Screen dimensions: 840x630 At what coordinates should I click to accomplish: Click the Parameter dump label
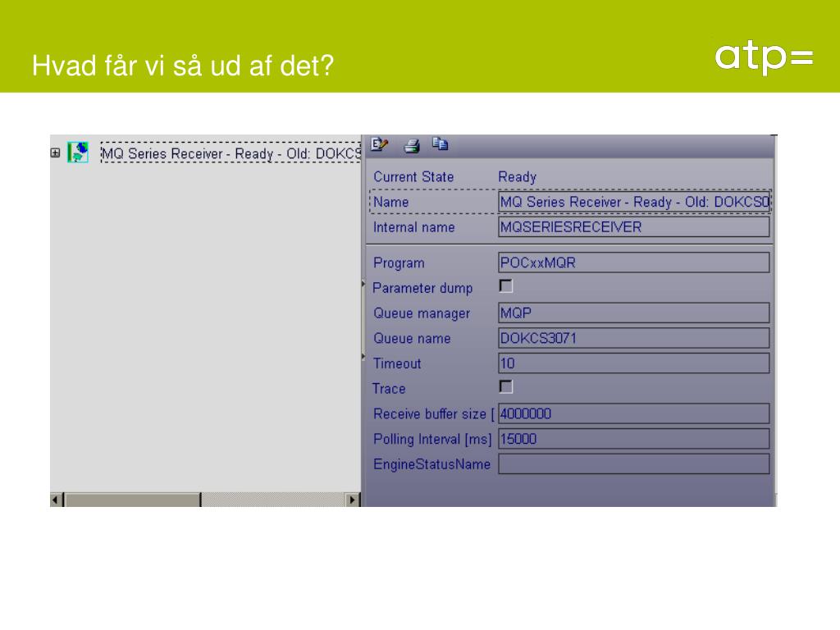(422, 288)
